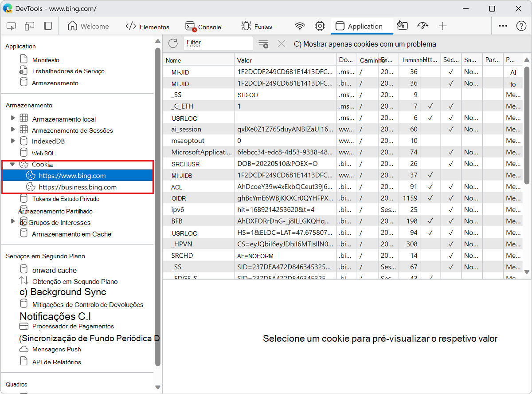
Task: Click the plus icon to add tool
Action: [442, 26]
